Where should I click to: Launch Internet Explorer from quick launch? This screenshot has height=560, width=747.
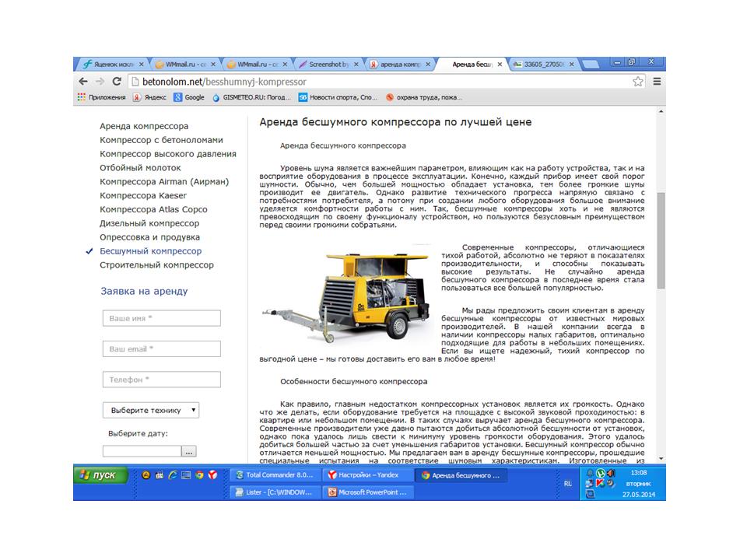[x=173, y=474]
